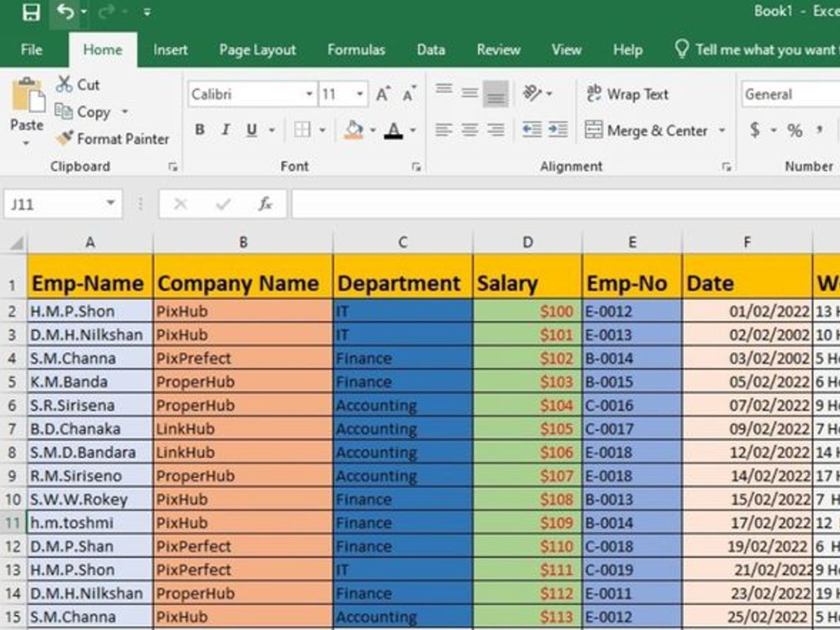Image resolution: width=840 pixels, height=630 pixels.
Task: Open the Page Layout tab
Action: coord(257,50)
